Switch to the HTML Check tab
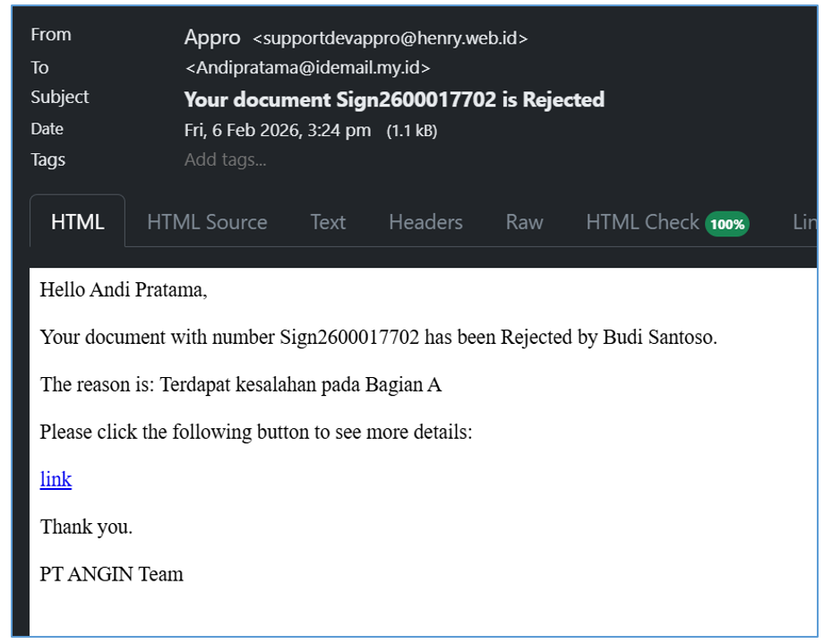Screen dimensions: 824x644 coord(642,222)
